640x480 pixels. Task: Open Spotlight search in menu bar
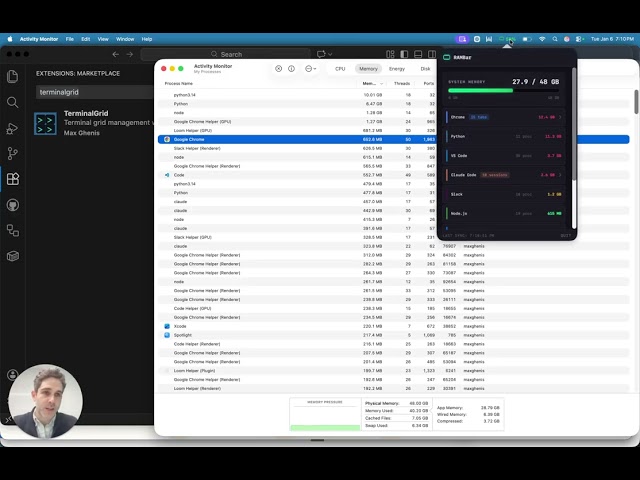[555, 39]
